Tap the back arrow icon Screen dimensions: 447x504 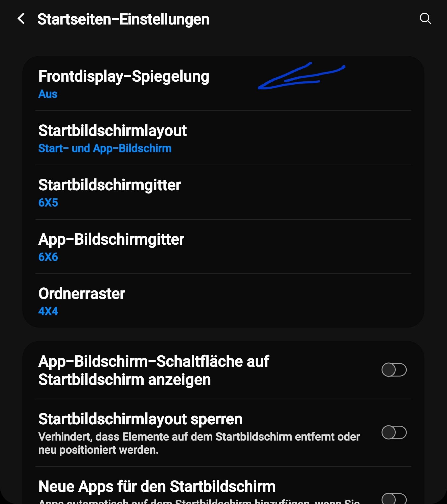coord(21,19)
